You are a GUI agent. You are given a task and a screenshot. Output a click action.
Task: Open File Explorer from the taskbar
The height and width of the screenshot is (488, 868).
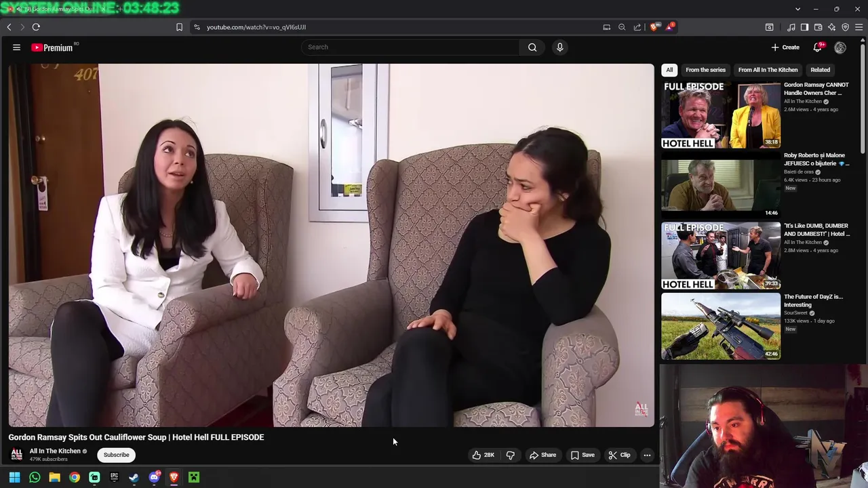coord(54,478)
